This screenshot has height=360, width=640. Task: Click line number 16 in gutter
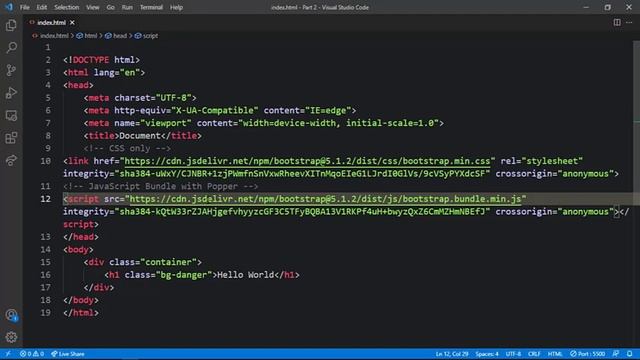click(46, 275)
